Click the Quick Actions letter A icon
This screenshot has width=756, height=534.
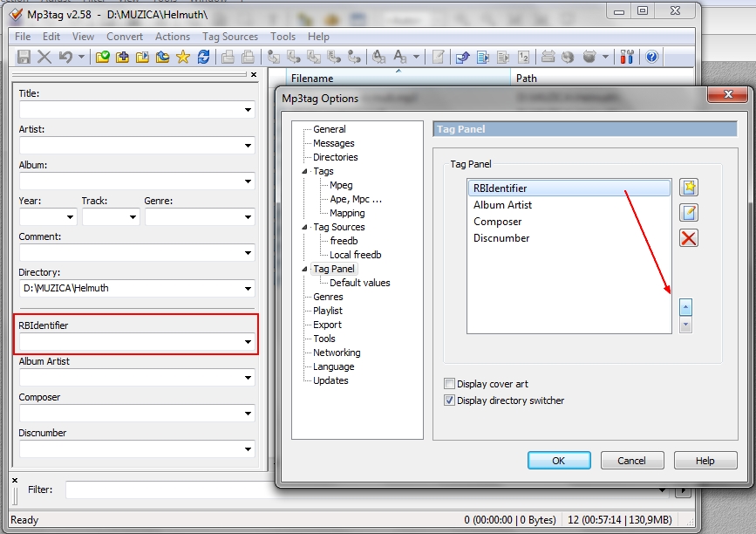click(399, 57)
